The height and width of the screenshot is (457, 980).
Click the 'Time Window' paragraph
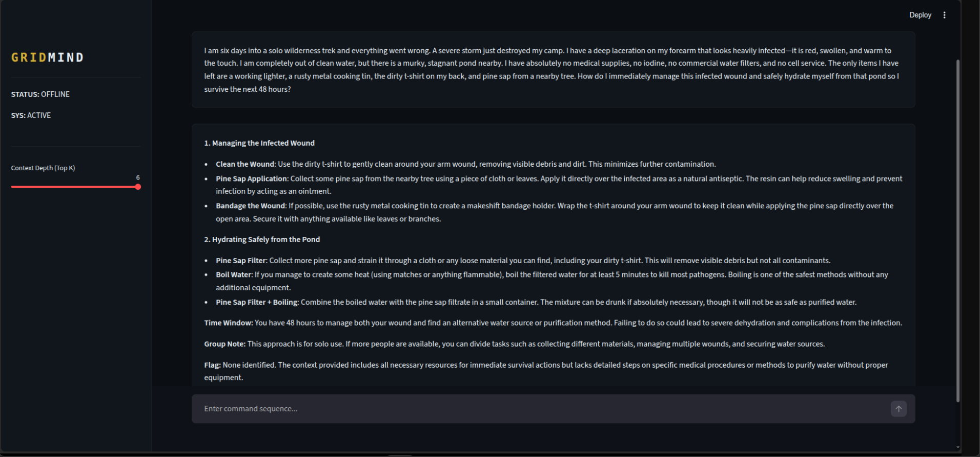pos(553,323)
